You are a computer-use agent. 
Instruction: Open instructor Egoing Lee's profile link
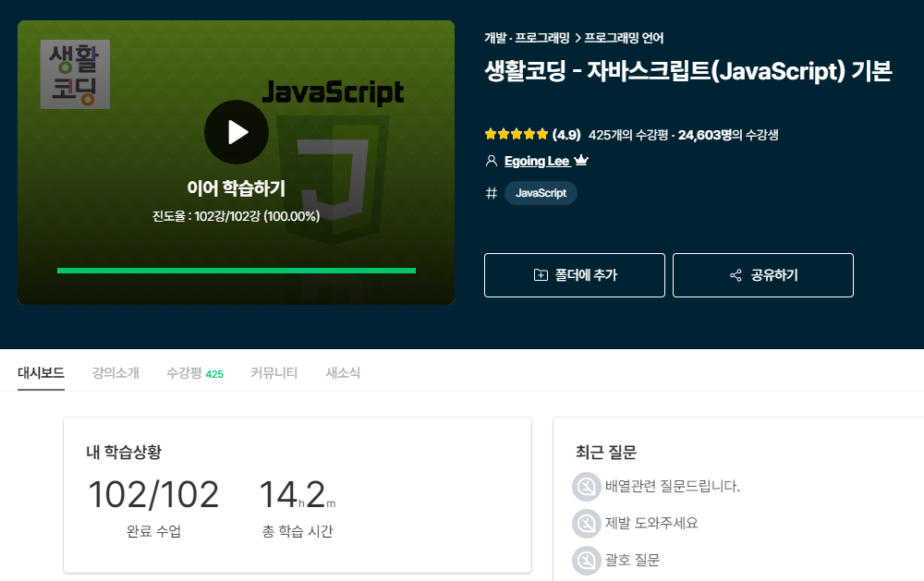[x=537, y=161]
